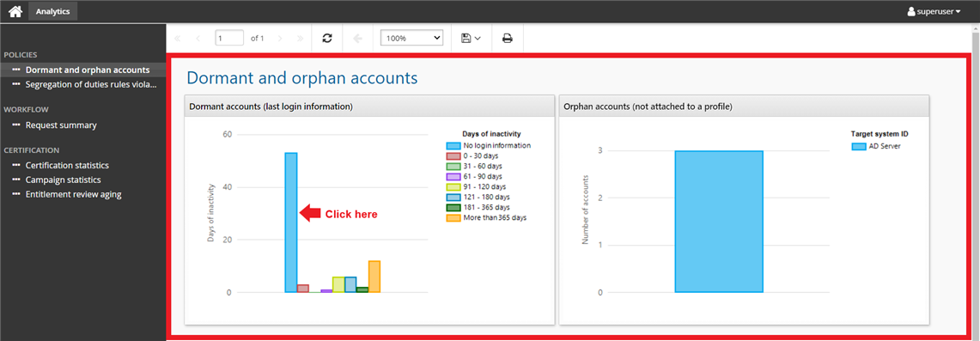Select Dormant and orphan accounts report

pos(83,70)
